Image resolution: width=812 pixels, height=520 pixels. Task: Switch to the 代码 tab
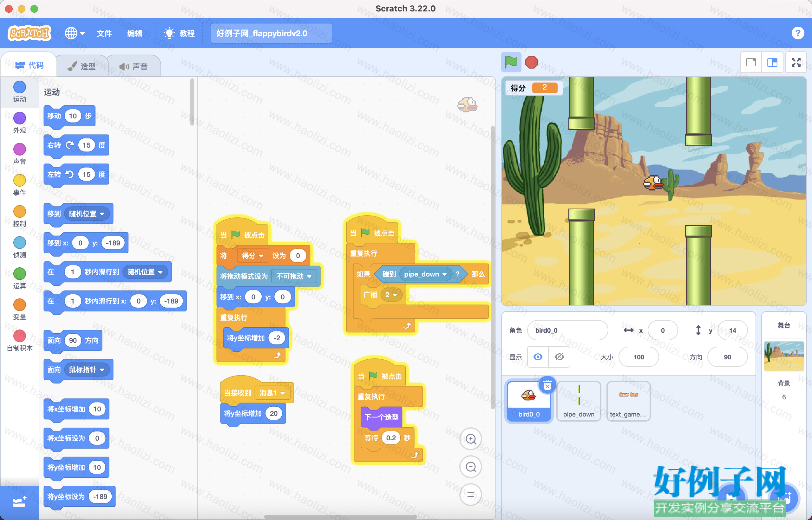coord(29,65)
